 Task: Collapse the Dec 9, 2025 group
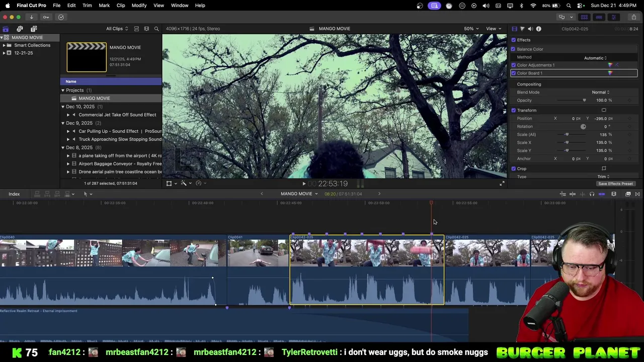pyautogui.click(x=63, y=123)
